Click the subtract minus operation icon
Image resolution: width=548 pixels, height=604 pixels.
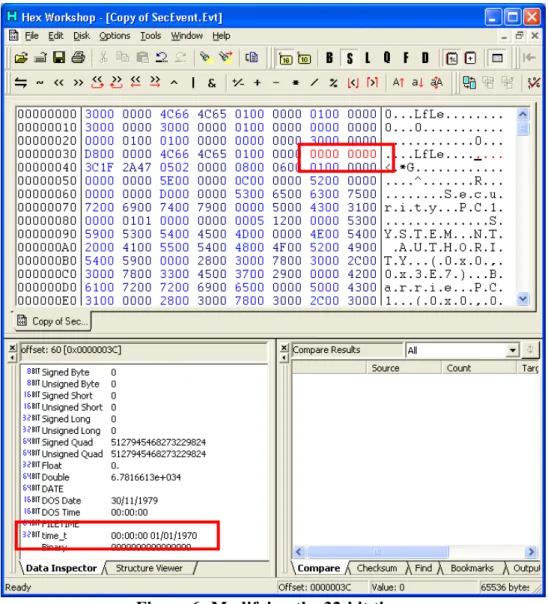[276, 82]
